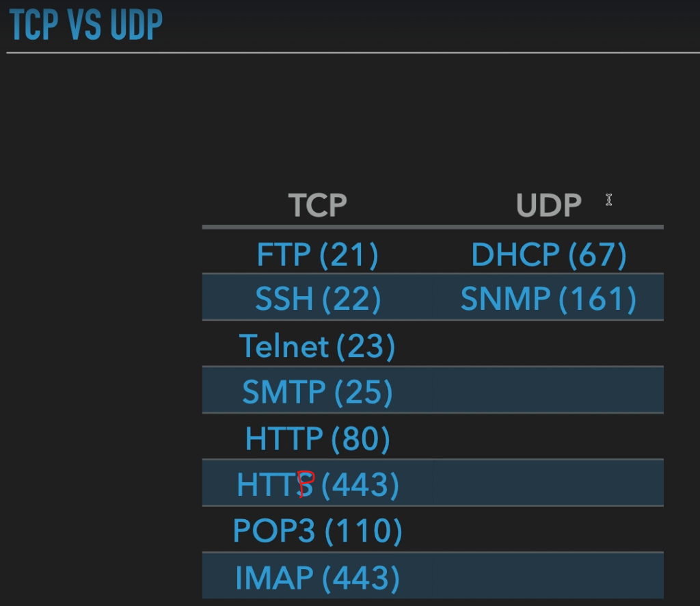Screen dimensions: 700x606
Task: Click the empty UDP cell beside SMTP
Action: pyautogui.click(x=549, y=390)
